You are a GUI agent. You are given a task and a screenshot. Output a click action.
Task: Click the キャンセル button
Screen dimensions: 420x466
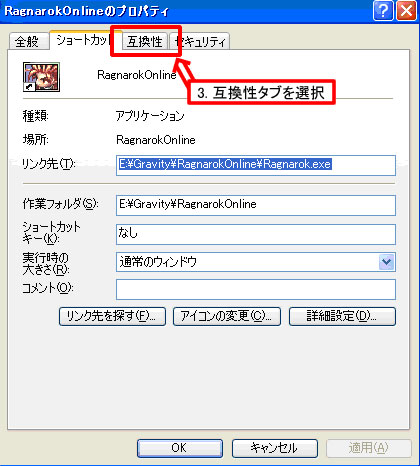pyautogui.click(x=275, y=448)
